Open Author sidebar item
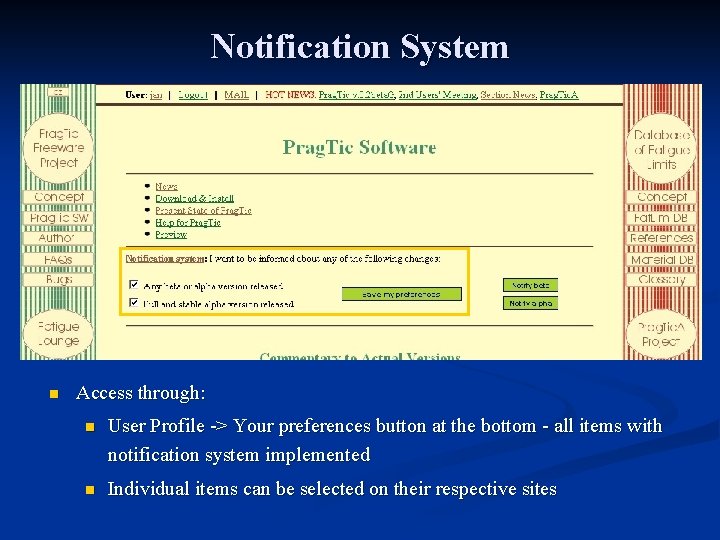This screenshot has height=540, width=720. coord(58,238)
